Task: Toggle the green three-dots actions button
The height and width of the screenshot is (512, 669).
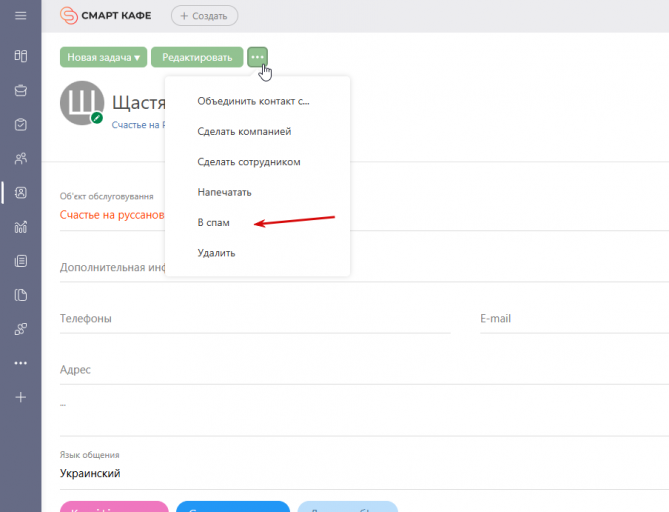Action: [x=257, y=57]
